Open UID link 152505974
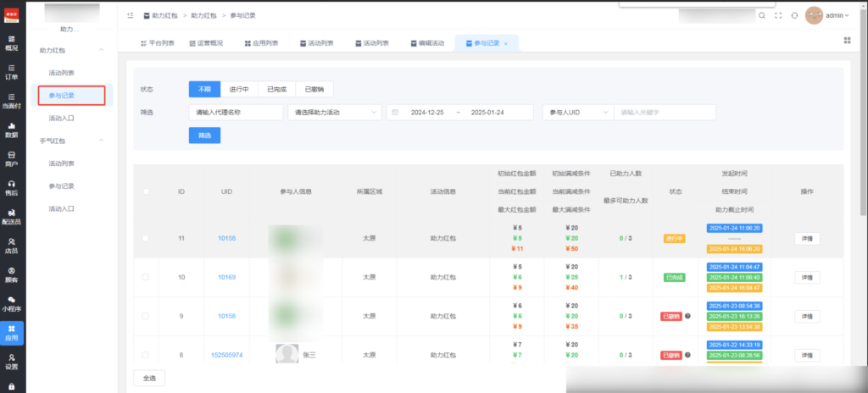 tap(226, 355)
